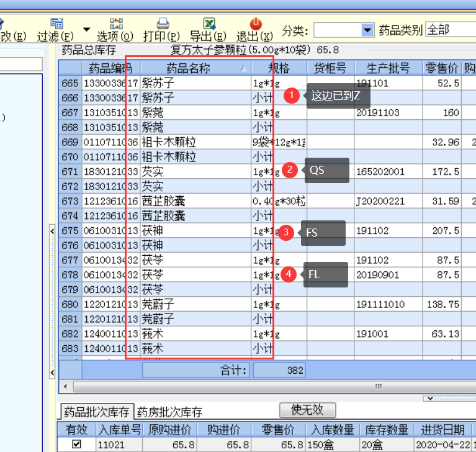
Task: Expand the lower panel chevron handle
Action: (430, 398)
